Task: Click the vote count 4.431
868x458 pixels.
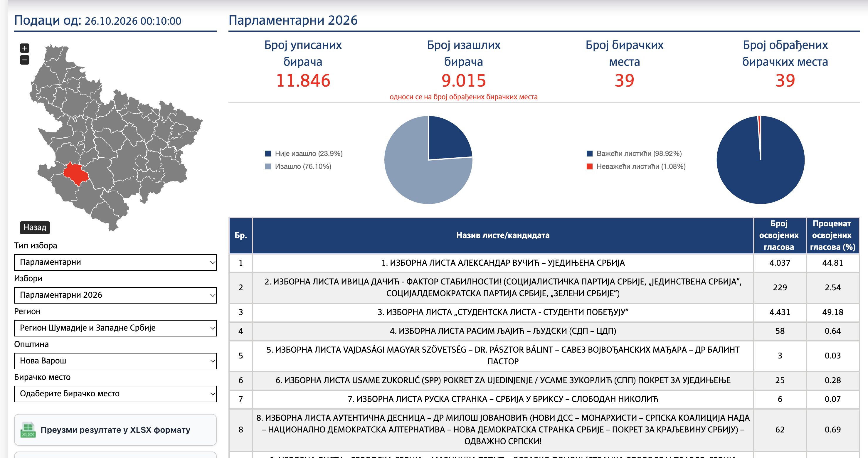Action: tap(780, 312)
